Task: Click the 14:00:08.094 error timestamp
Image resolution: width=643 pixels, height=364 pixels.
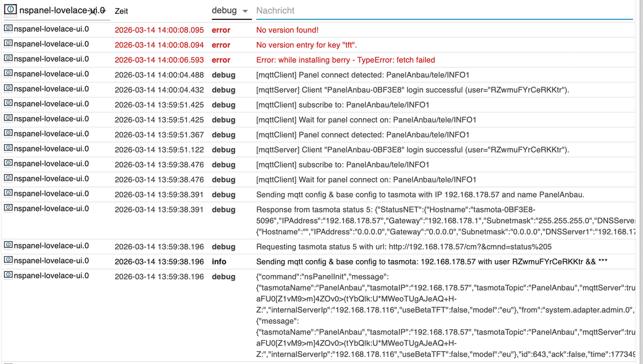Action: click(x=159, y=45)
